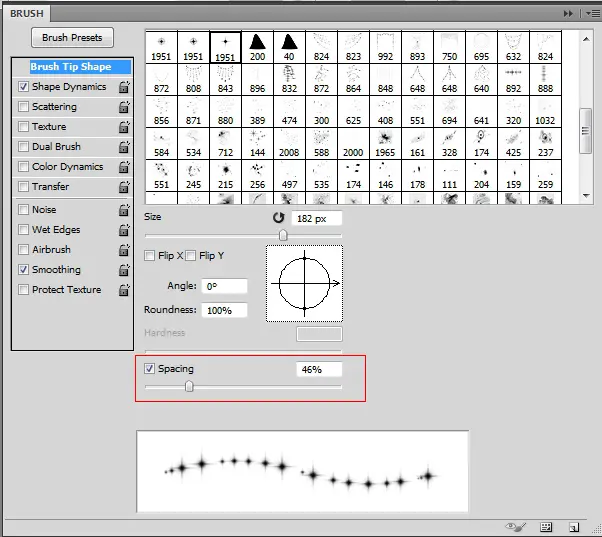The image size is (602, 537).
Task: Click lock icon next to Transfer
Action: pyautogui.click(x=124, y=187)
